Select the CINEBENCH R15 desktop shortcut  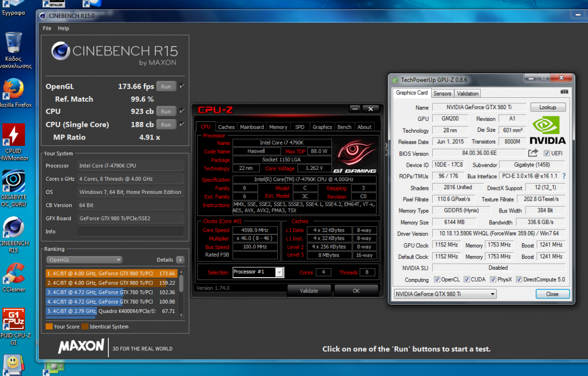pyautogui.click(x=14, y=234)
